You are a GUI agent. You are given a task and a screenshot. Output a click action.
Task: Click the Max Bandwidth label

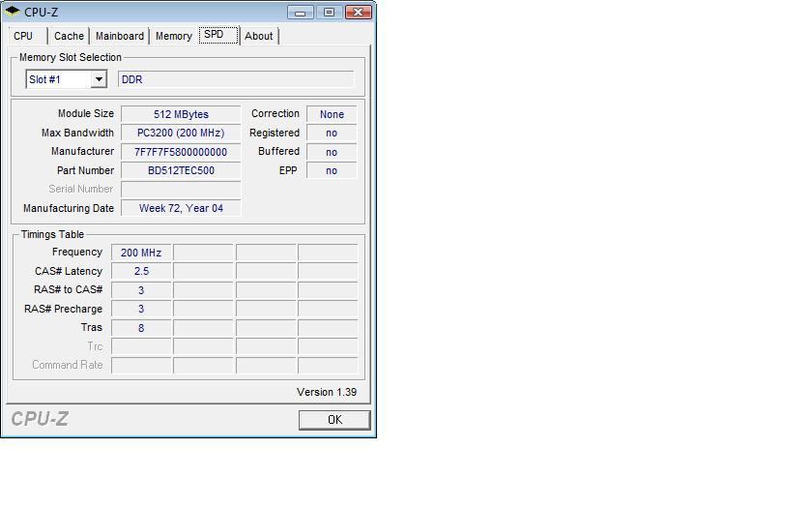[x=77, y=133]
